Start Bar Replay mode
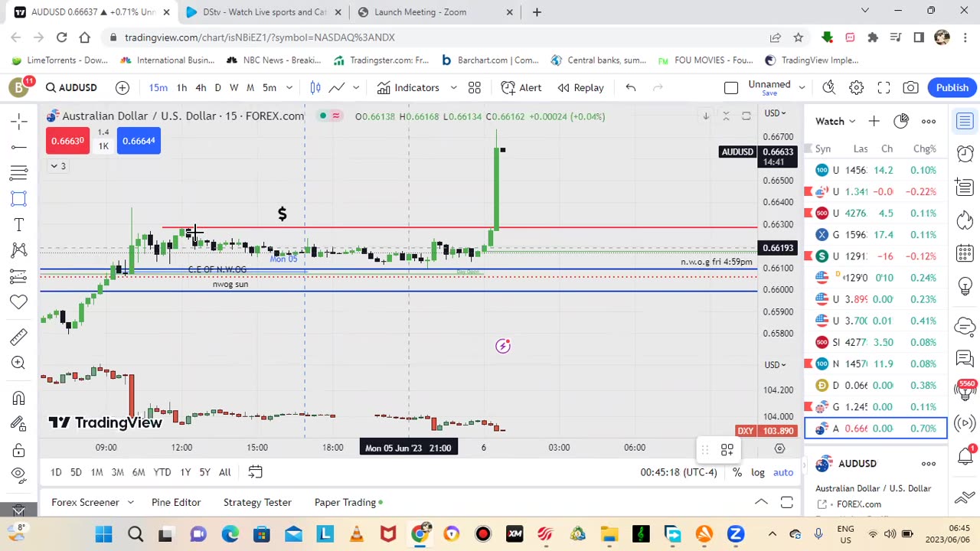 click(581, 87)
